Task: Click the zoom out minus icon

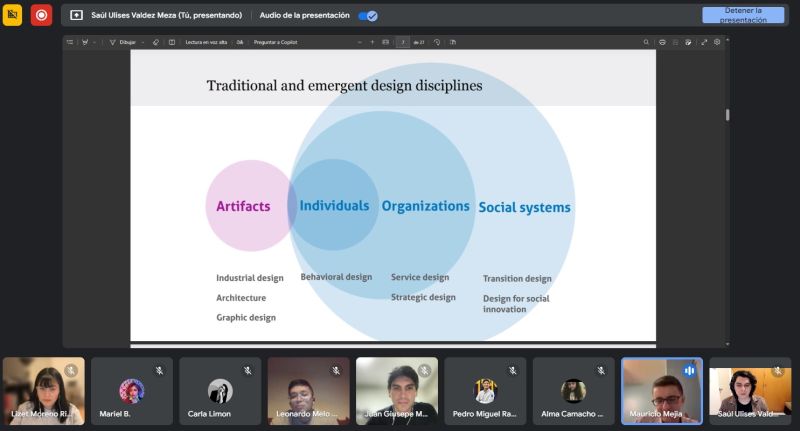Action: pos(359,42)
